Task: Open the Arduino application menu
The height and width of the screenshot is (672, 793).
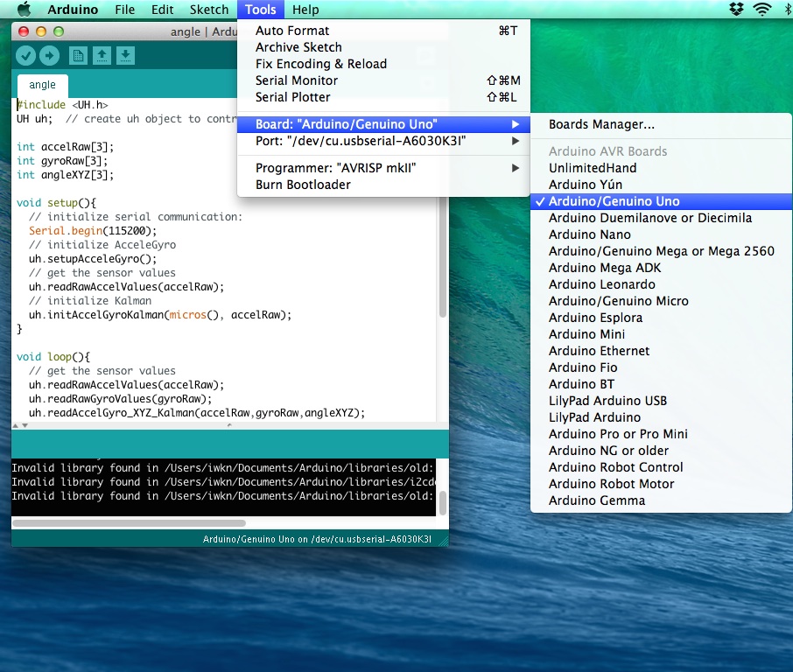Action: [x=73, y=9]
